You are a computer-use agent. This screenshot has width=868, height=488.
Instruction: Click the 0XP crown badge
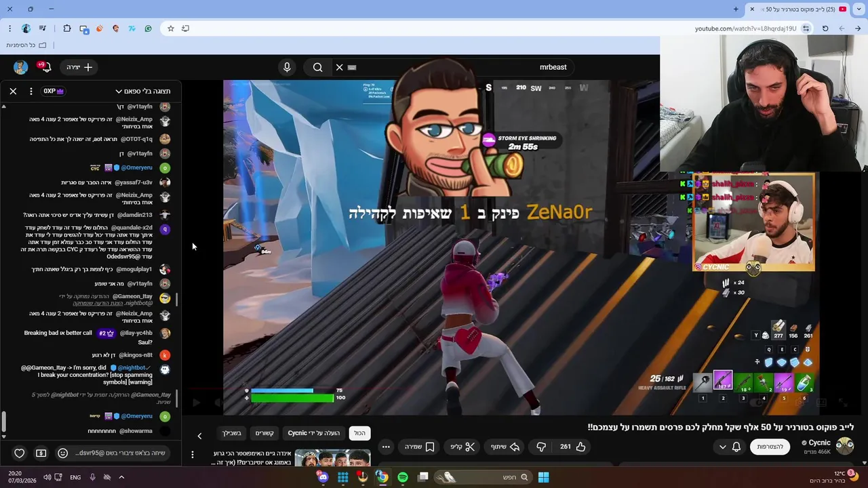[54, 91]
